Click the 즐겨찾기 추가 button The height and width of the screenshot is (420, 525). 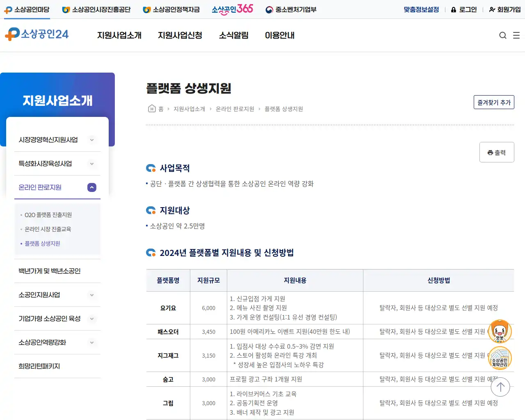tap(494, 102)
